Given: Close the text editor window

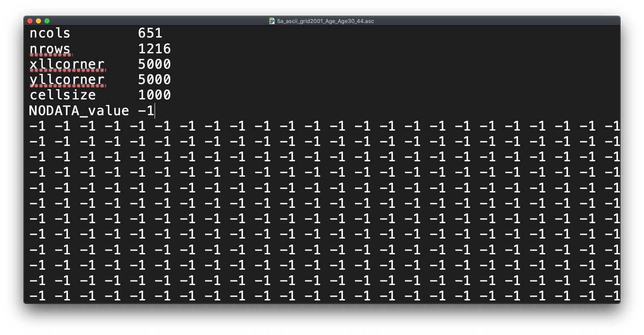Looking at the screenshot, I should coord(30,21).
